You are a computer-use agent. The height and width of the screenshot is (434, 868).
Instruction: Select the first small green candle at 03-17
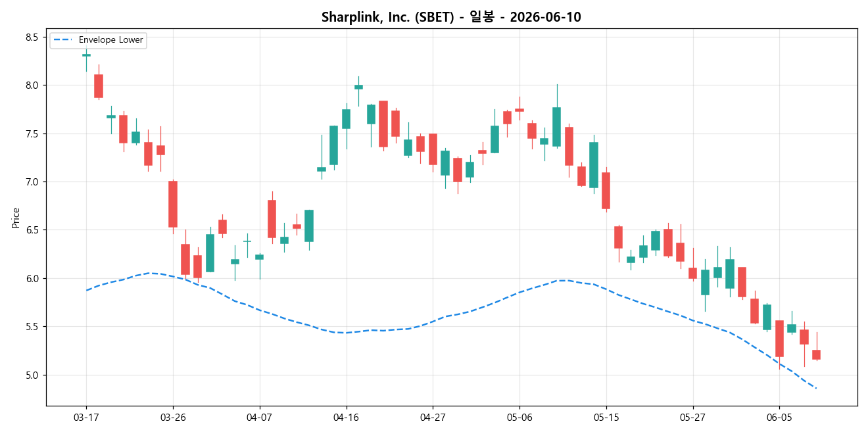(86, 55)
